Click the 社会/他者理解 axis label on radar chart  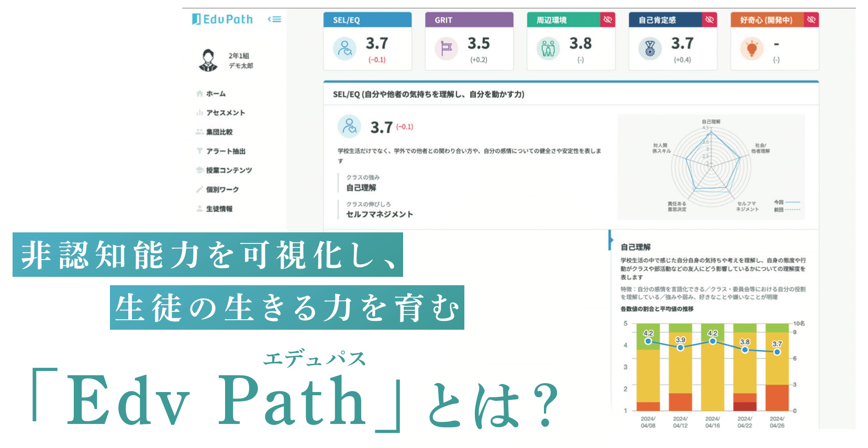[x=760, y=148]
